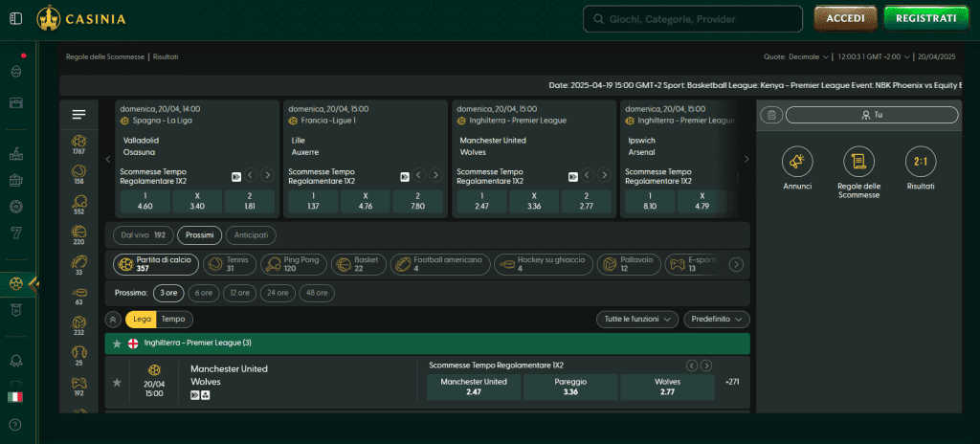Show next featured match cards
The width and height of the screenshot is (980, 444).
pos(746,160)
